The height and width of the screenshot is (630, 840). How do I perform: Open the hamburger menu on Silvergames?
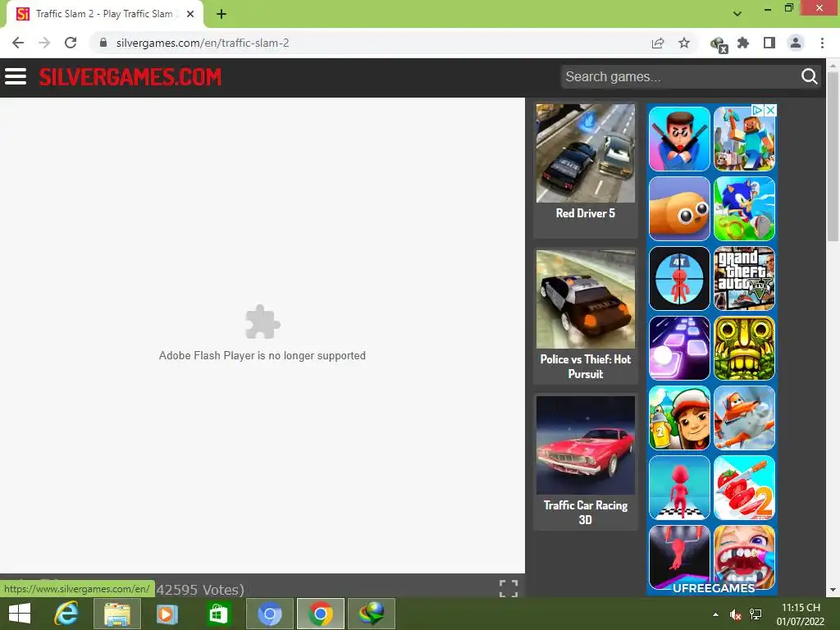(x=16, y=76)
